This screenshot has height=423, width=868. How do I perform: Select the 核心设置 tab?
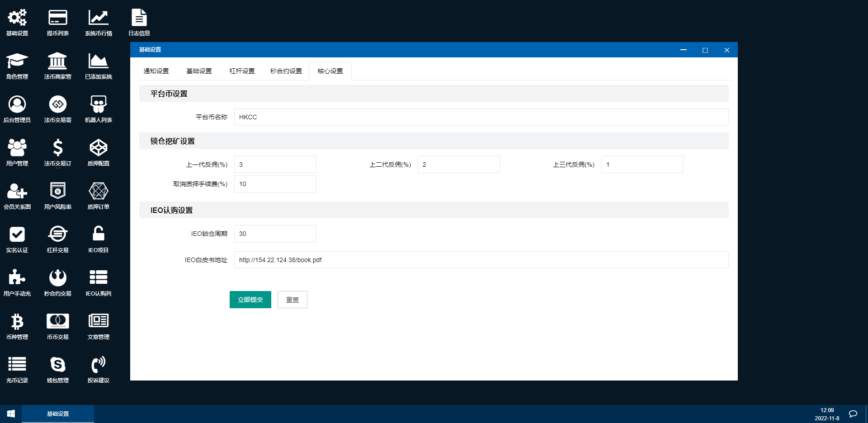330,71
